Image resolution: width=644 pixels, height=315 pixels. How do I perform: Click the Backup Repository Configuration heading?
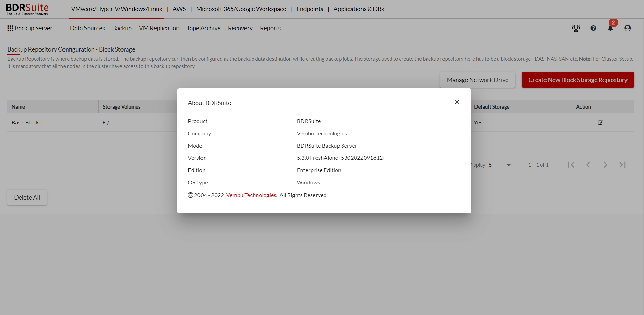pos(71,49)
